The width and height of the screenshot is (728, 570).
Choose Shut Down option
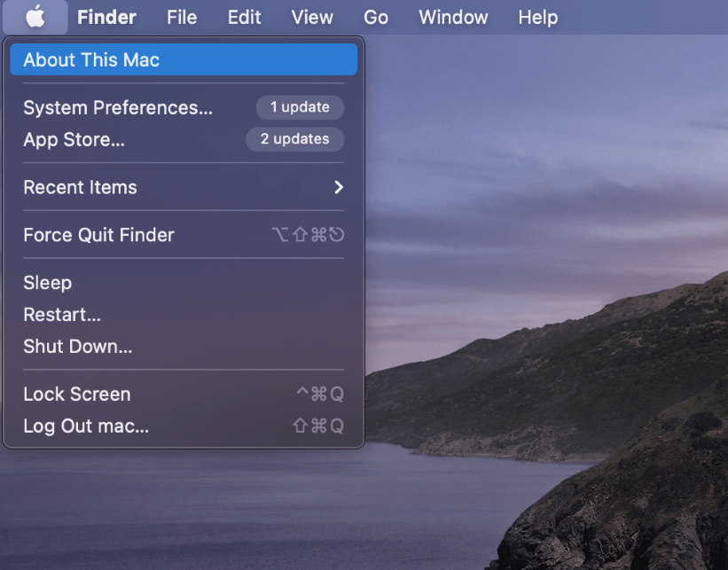click(x=77, y=347)
